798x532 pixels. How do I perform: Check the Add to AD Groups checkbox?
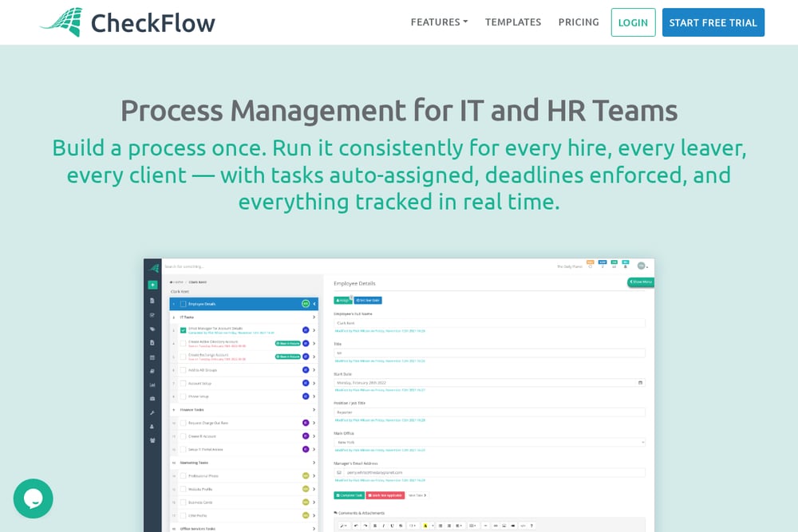point(184,370)
